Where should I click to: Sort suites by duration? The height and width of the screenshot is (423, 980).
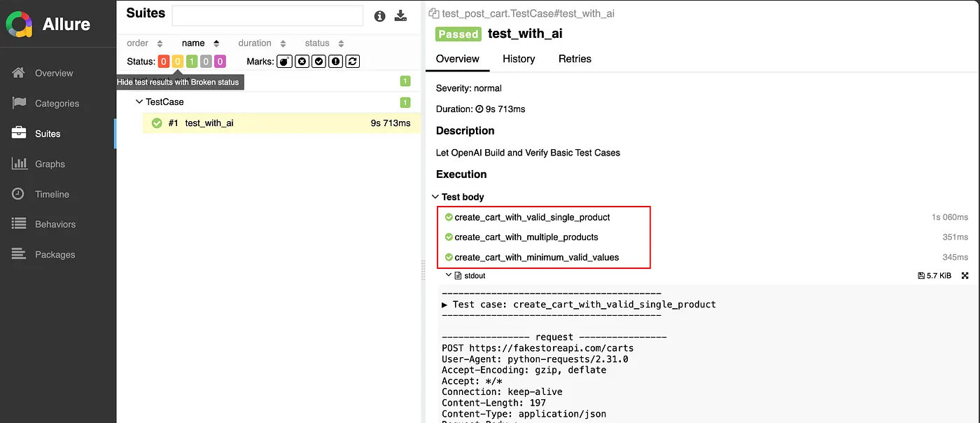pos(255,43)
